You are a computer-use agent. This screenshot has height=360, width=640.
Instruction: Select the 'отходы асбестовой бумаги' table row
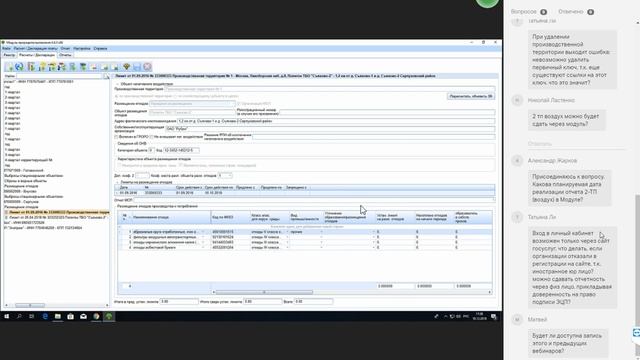coord(305,247)
